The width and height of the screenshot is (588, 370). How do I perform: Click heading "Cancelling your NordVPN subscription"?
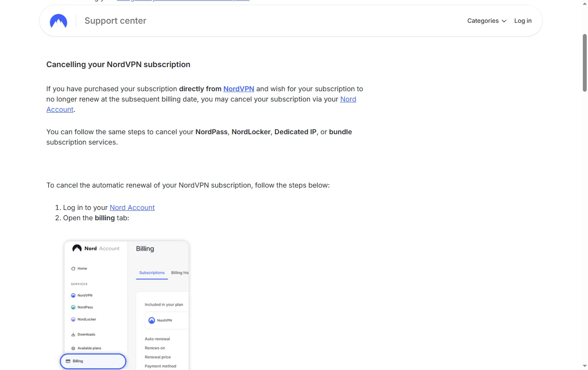(118, 65)
